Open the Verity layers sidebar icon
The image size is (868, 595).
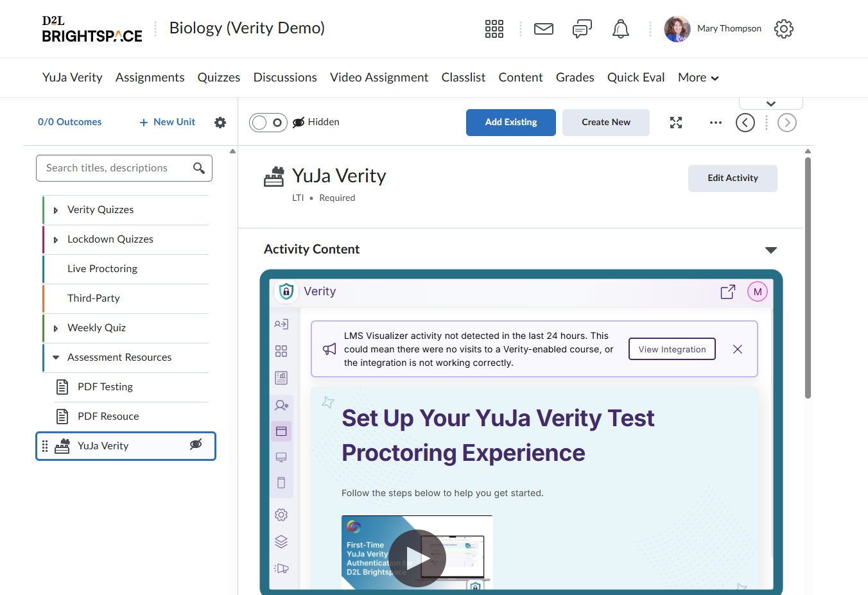(281, 542)
